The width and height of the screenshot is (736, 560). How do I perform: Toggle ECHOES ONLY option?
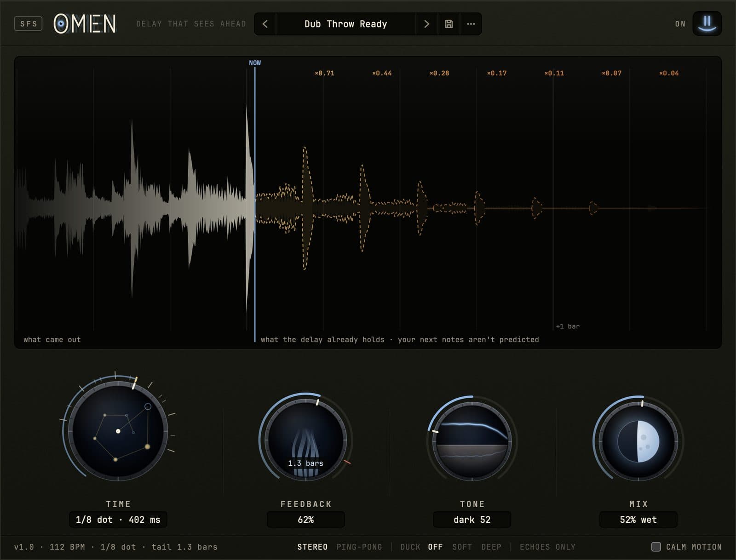547,547
